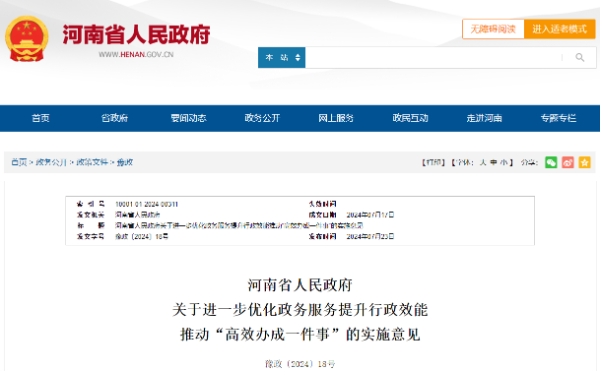This screenshot has height=375, width=603.
Task: Share via the red Weibo icon
Action: point(568,162)
